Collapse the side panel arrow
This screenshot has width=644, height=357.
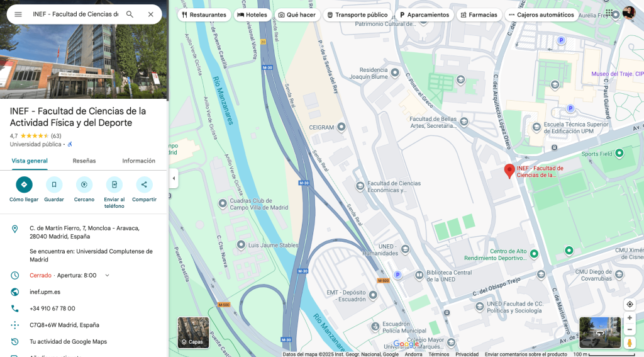[174, 179]
